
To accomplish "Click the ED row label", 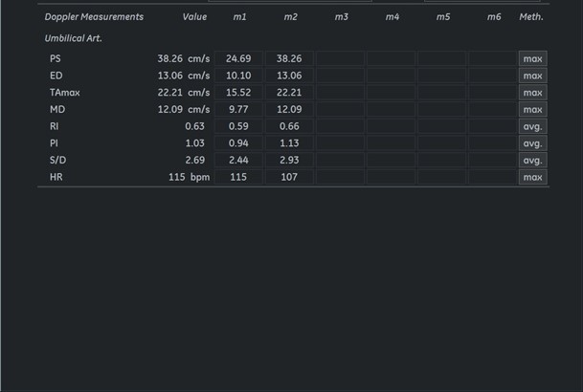I will 56,76.
